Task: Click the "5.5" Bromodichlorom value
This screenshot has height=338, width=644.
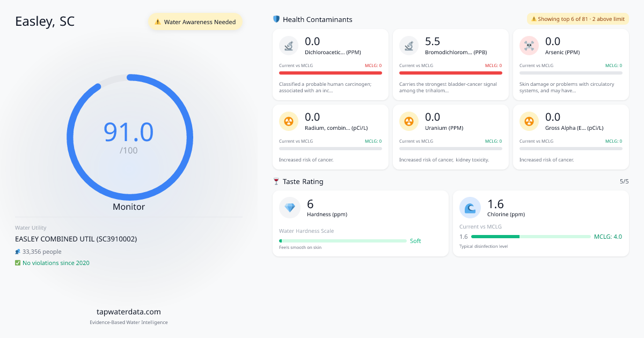Action: click(433, 41)
